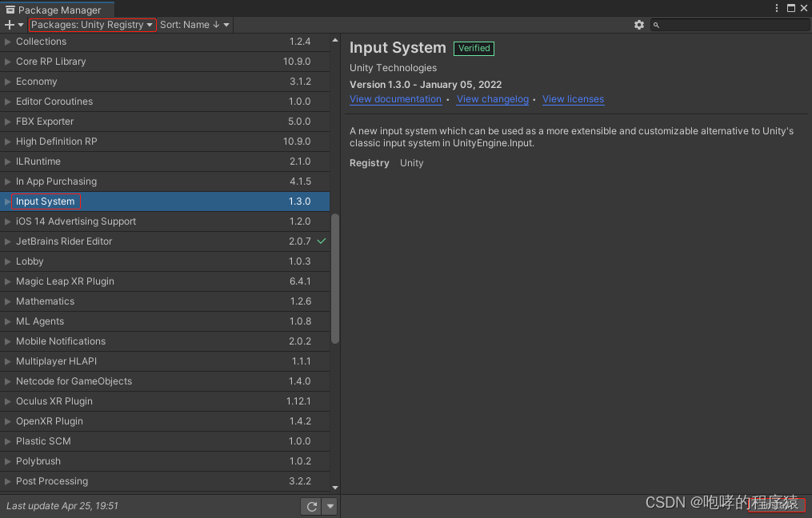
Task: Click the Unity Technologies author name
Action: point(393,68)
